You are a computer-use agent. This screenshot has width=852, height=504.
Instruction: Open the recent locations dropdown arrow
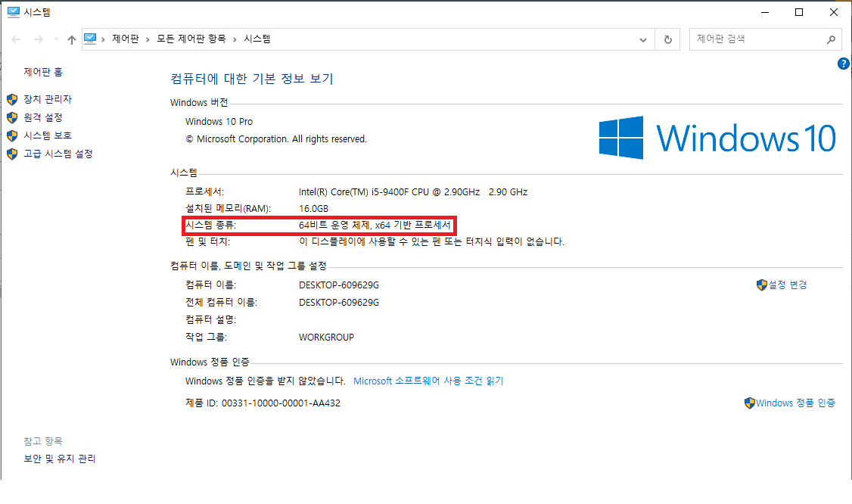point(56,39)
